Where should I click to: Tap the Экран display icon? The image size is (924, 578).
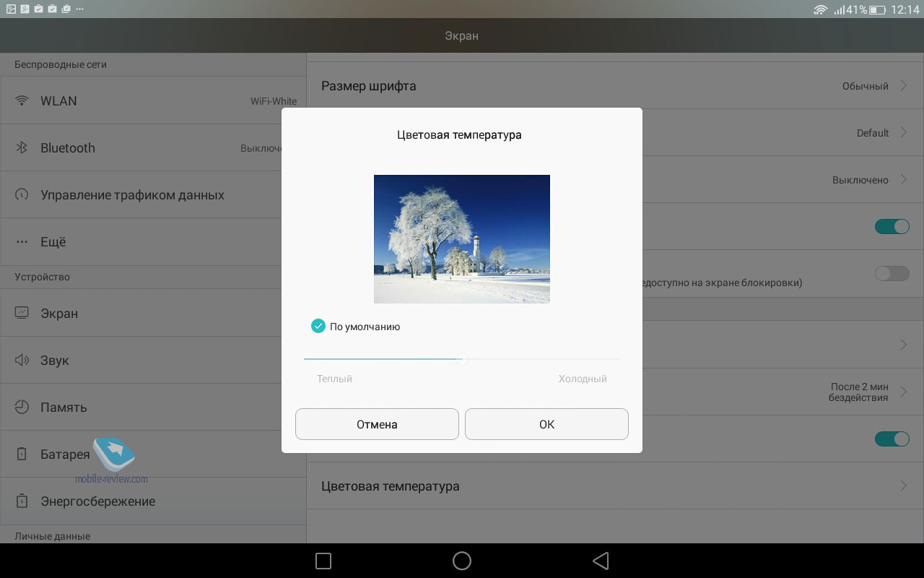pos(22,313)
